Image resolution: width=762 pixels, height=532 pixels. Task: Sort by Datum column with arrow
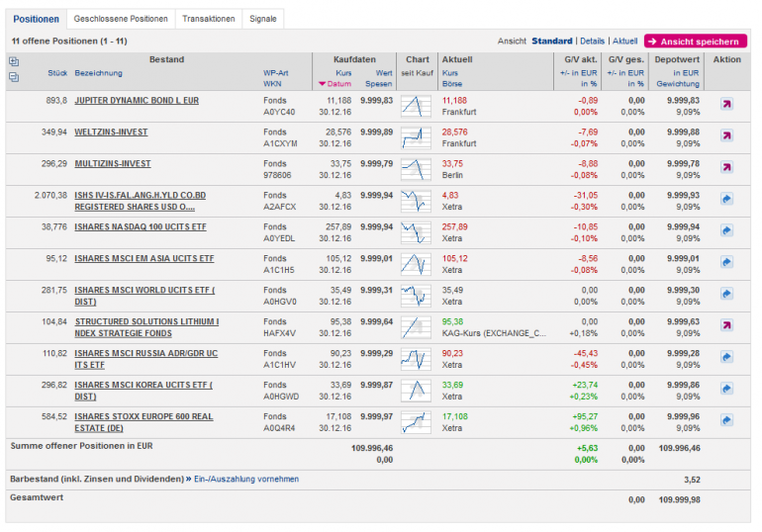pos(335,84)
